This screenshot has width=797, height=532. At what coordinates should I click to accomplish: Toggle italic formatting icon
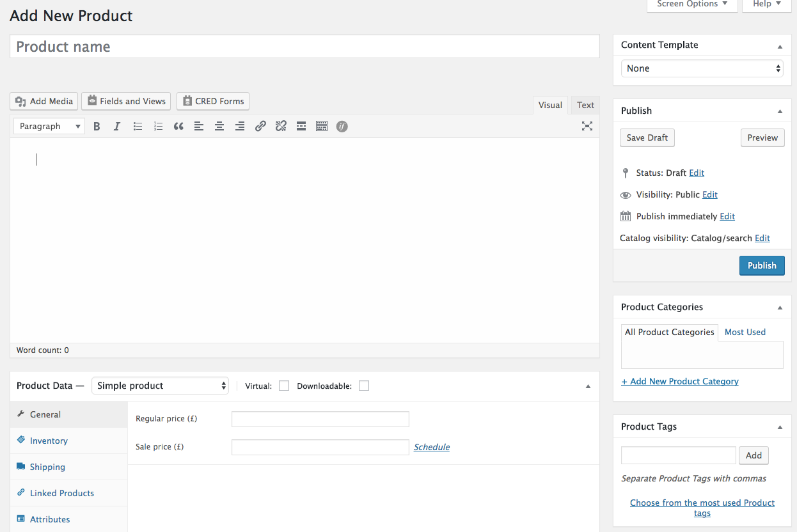click(117, 127)
